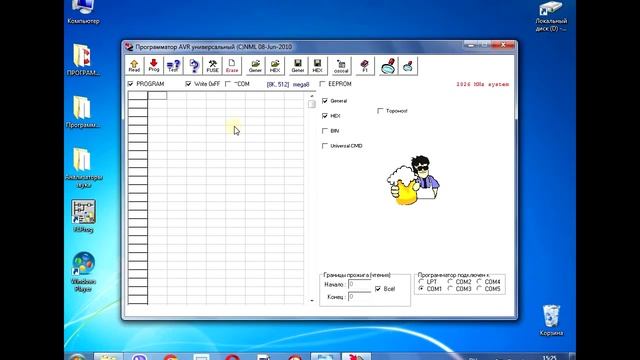Save as Gener using floppy icon
The image size is (640, 360).
tap(298, 66)
